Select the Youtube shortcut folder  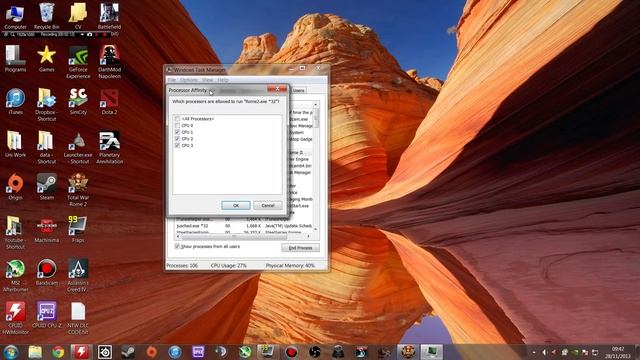click(x=15, y=232)
